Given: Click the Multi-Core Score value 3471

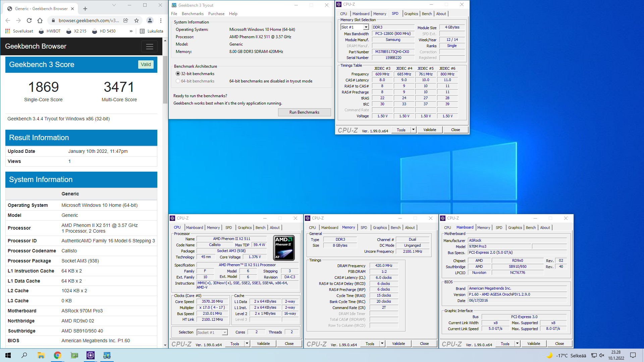Looking at the screenshot, I should (x=119, y=87).
